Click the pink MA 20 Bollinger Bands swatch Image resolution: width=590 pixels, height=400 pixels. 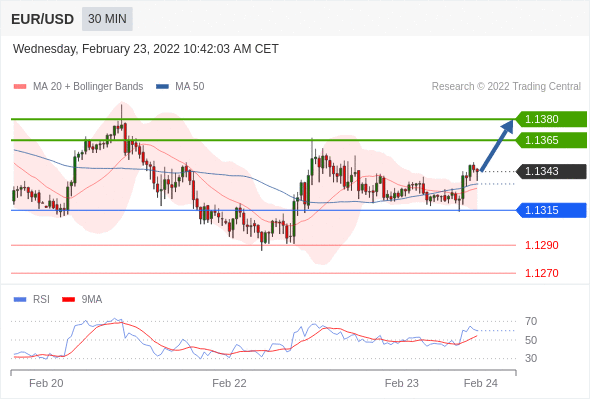coord(20,87)
